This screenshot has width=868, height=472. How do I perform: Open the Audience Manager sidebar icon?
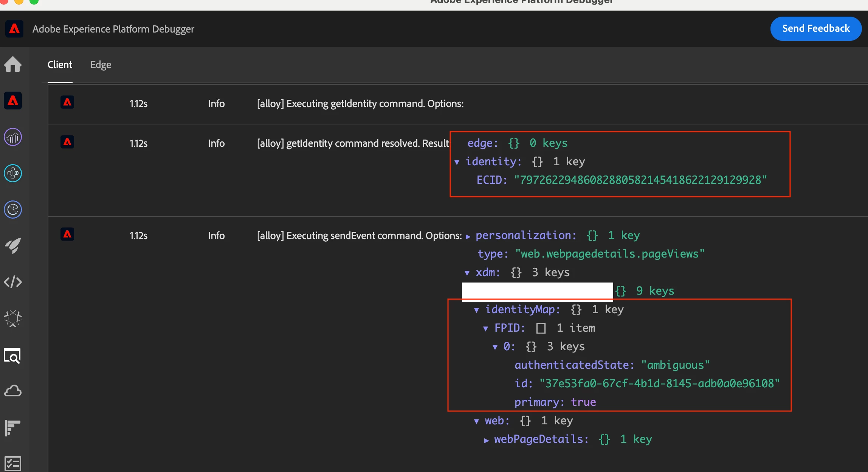[x=13, y=173]
